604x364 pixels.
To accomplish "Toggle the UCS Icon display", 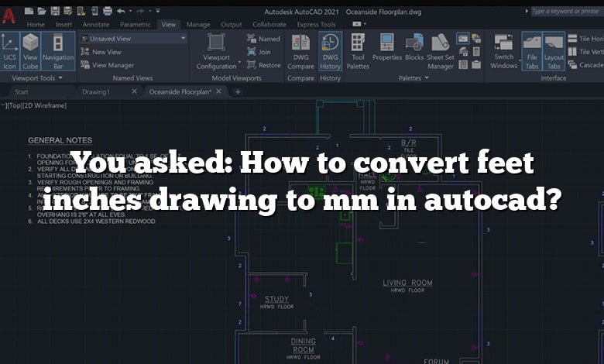I will point(9,51).
